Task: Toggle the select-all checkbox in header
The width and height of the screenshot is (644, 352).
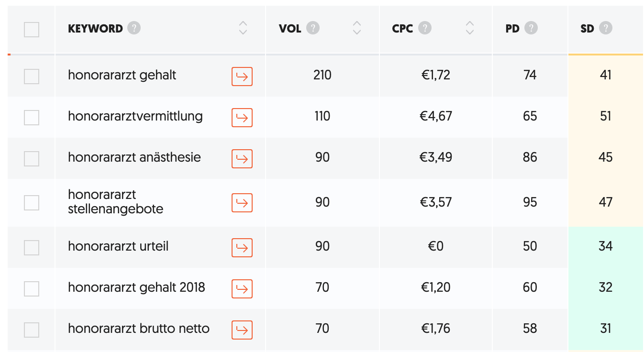Action: [32, 30]
